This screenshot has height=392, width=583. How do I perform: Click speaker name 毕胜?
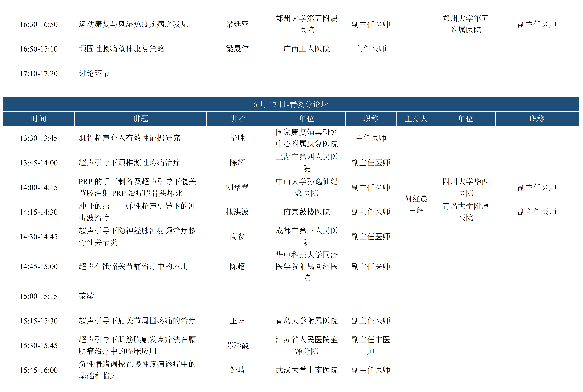coord(237,138)
